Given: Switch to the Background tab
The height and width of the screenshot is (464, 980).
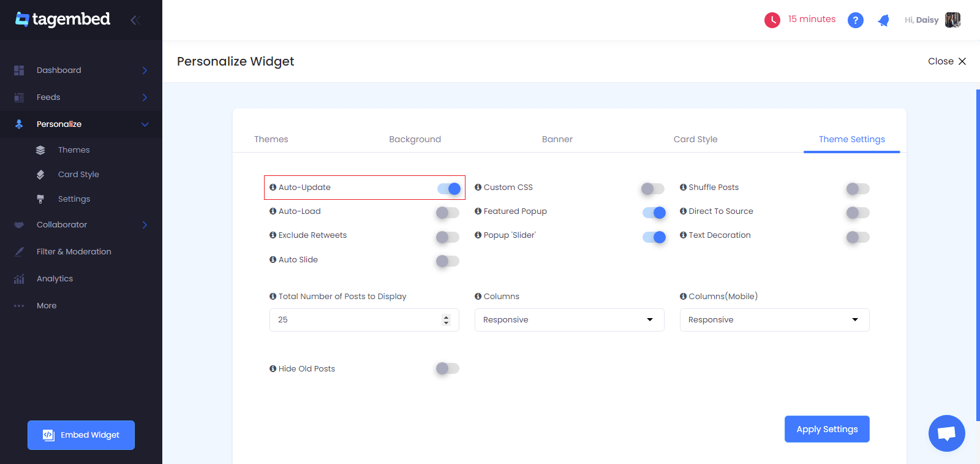Looking at the screenshot, I should tap(415, 139).
